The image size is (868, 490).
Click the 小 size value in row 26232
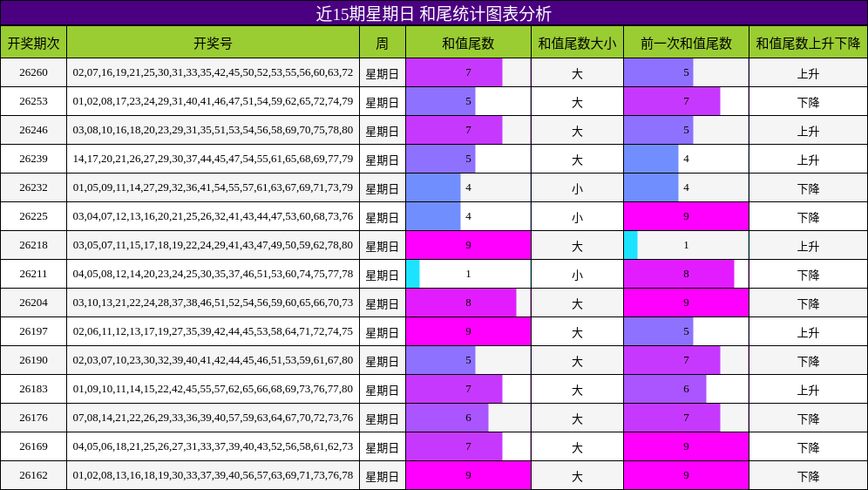click(578, 189)
